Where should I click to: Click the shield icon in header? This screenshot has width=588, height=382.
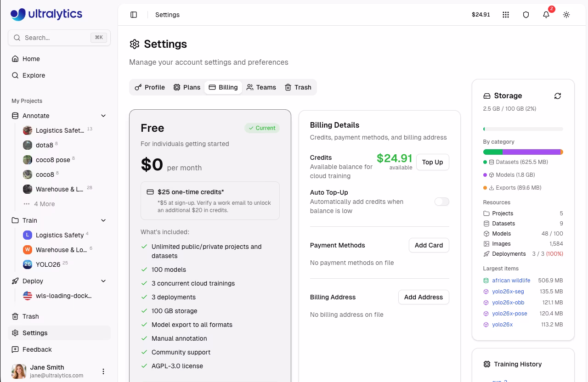click(x=526, y=15)
